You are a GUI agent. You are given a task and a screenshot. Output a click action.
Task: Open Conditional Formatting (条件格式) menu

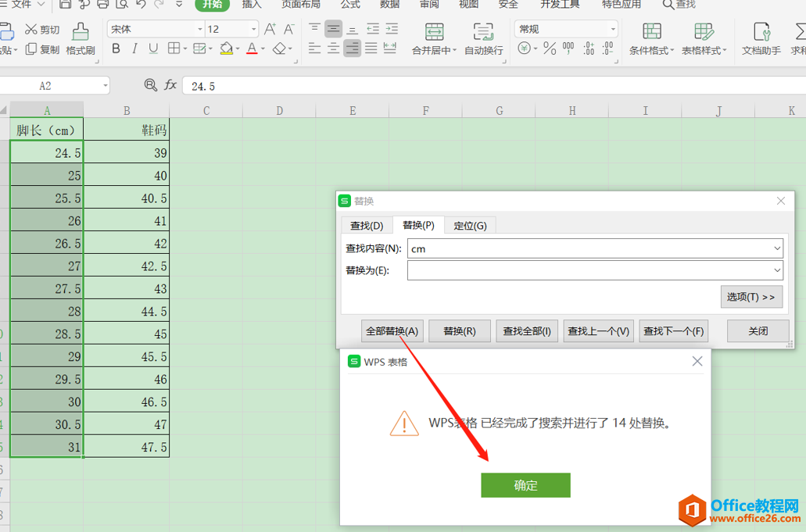tap(651, 38)
